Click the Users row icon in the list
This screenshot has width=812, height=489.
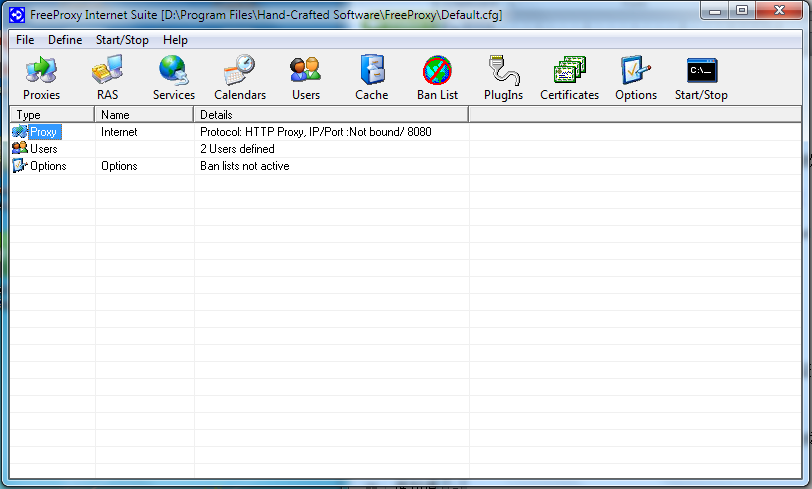coord(20,148)
